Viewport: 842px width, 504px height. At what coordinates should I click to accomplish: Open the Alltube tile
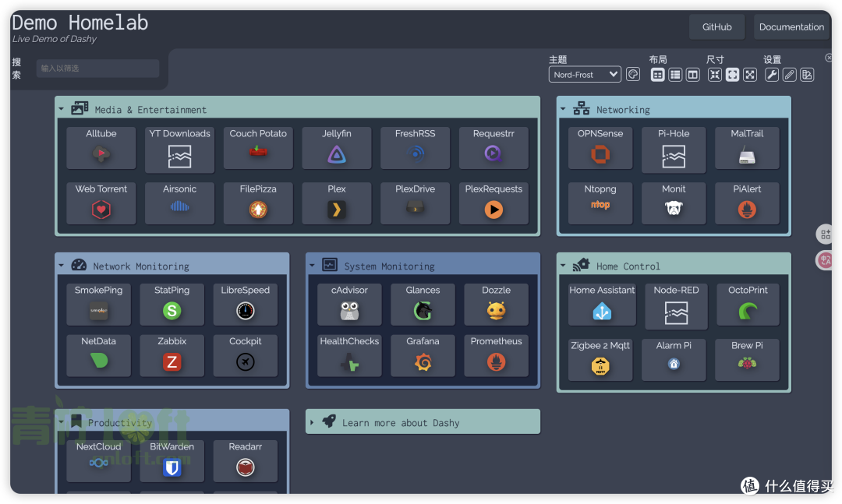tap(101, 147)
